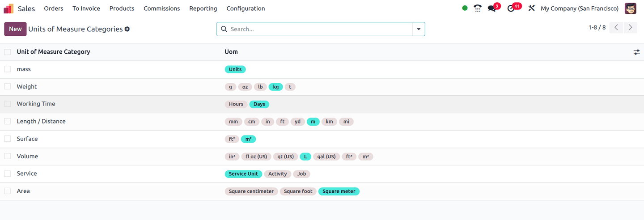Open the discuss messages icon
The width and height of the screenshot is (644, 220).
(492, 8)
